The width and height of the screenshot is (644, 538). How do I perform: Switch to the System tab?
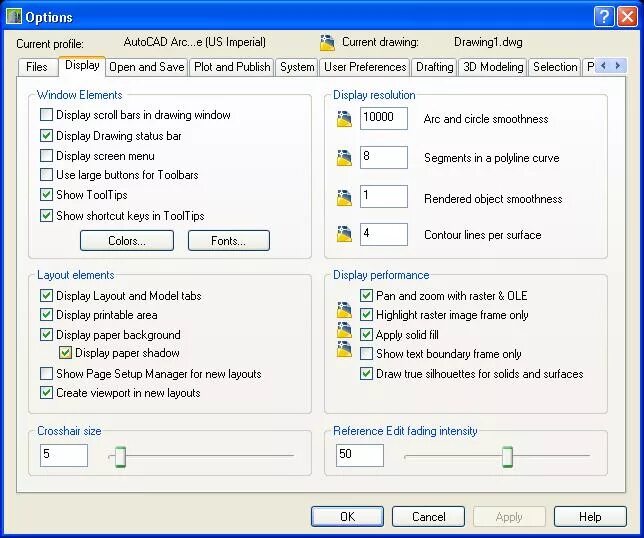coord(297,67)
